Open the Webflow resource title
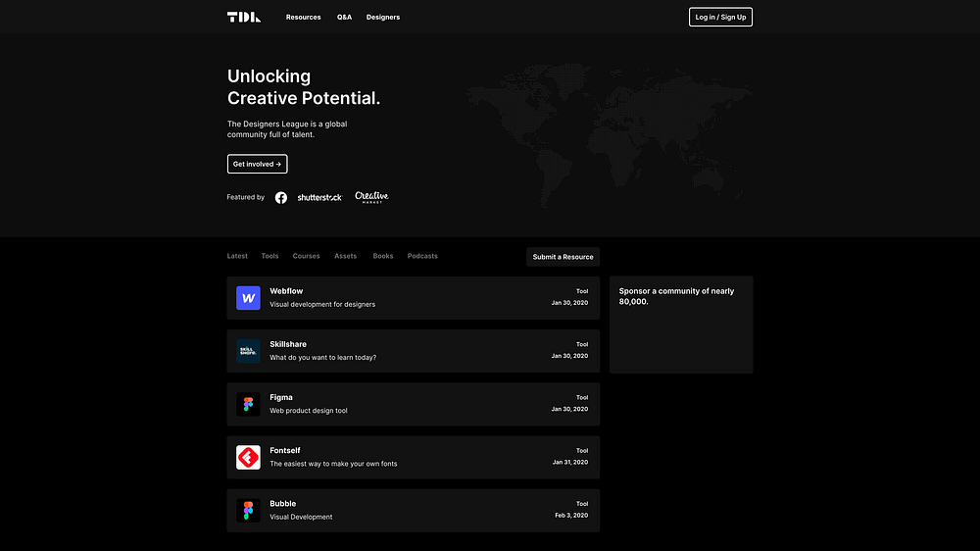Viewport: 980px width, 551px height. click(286, 291)
